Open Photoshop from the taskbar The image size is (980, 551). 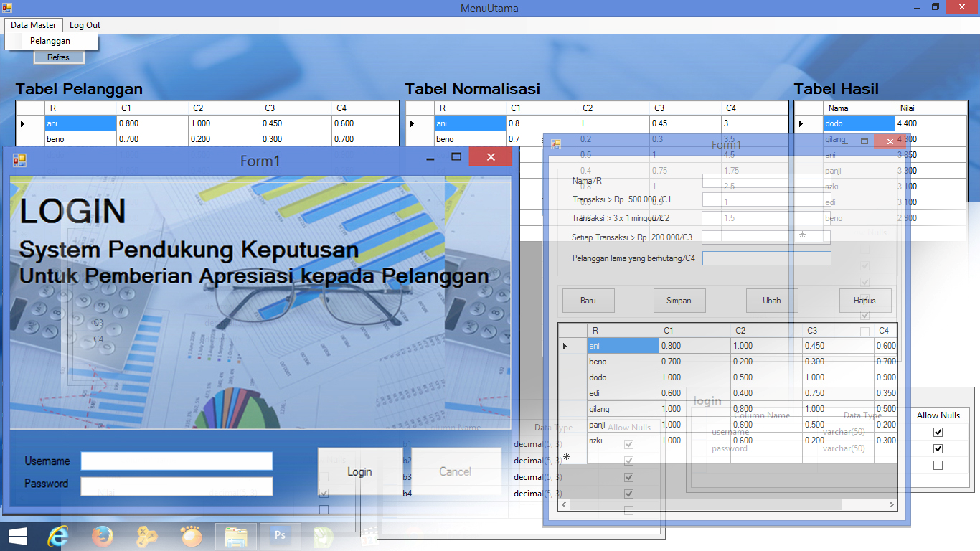[x=280, y=537]
